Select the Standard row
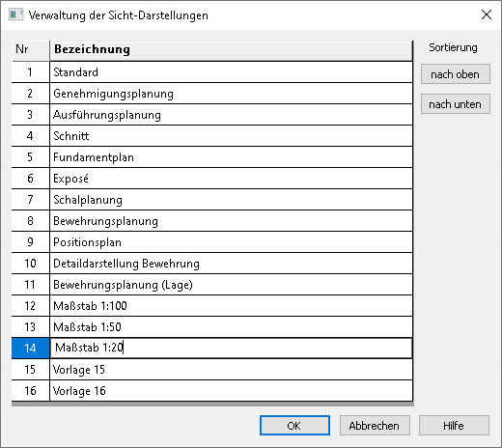The height and width of the screenshot is (448, 502). 231,72
